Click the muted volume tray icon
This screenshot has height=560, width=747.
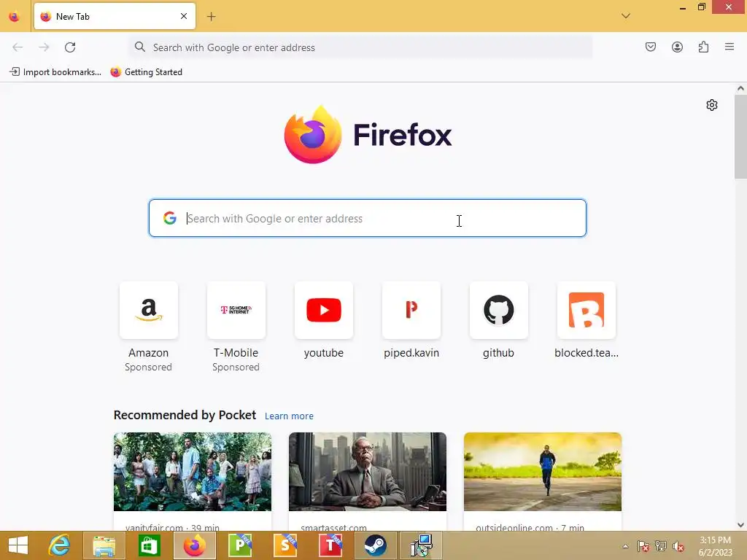pyautogui.click(x=678, y=546)
